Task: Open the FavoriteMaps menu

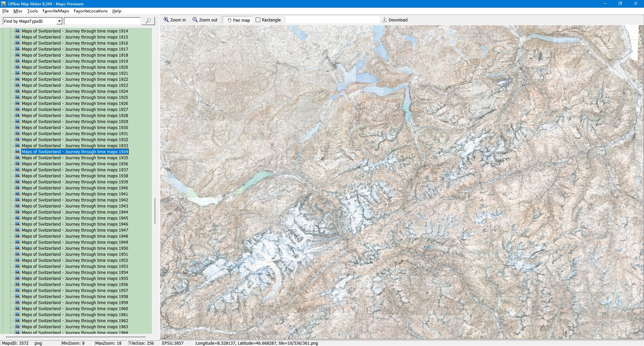Action: click(x=56, y=11)
